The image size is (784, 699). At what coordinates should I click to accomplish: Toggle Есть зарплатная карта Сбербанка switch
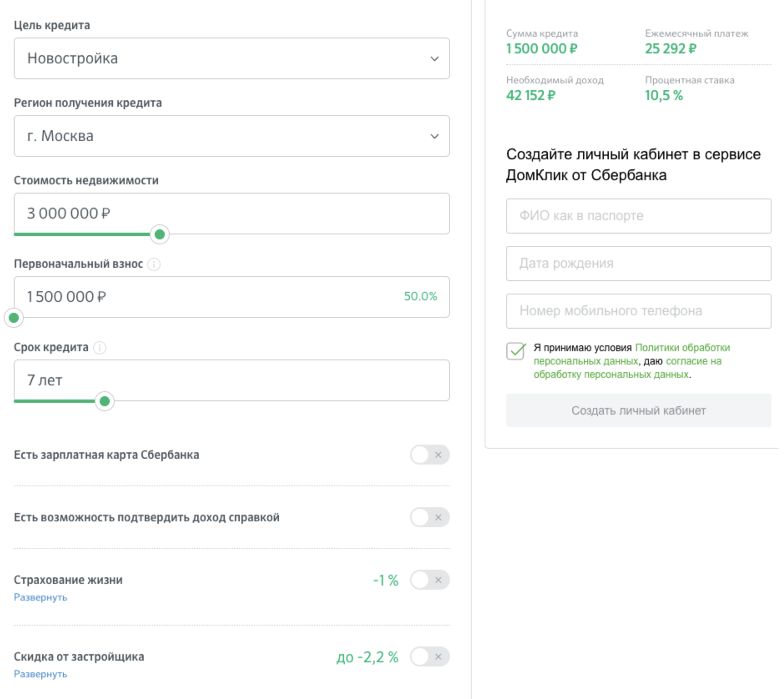point(430,455)
